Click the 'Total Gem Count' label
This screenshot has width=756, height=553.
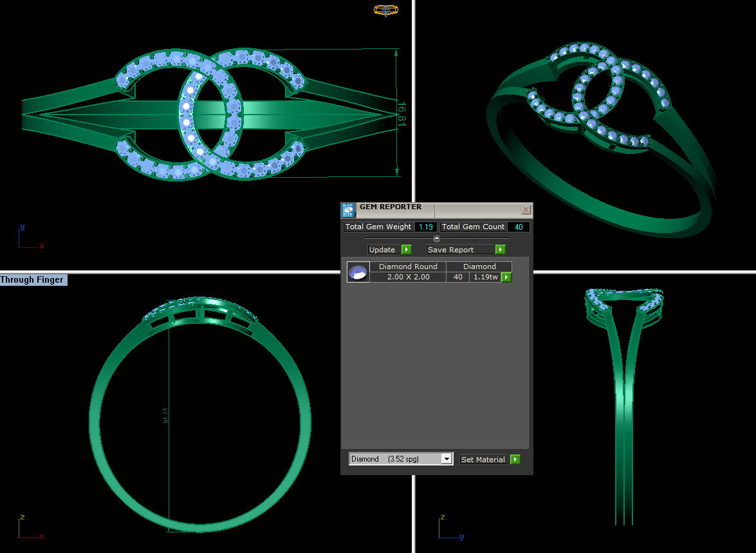coord(473,227)
